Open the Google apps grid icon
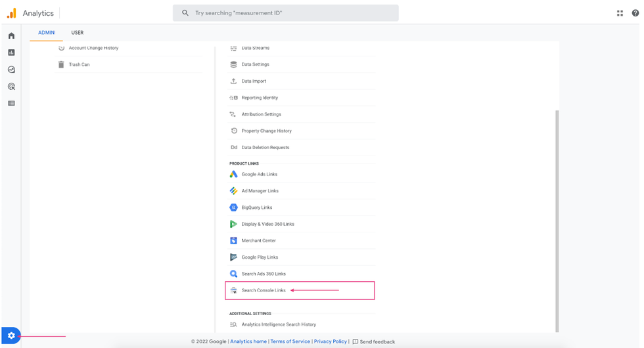 pos(620,13)
